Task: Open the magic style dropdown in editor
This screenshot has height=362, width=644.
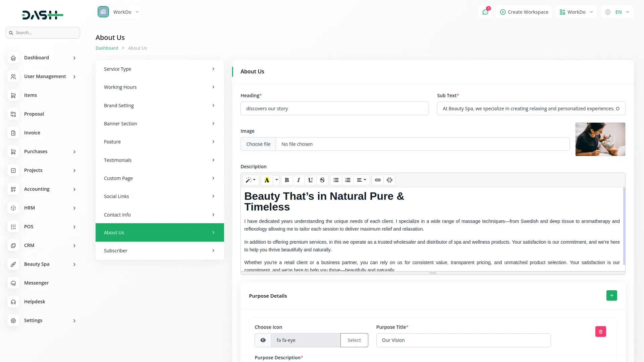Action: click(251, 180)
